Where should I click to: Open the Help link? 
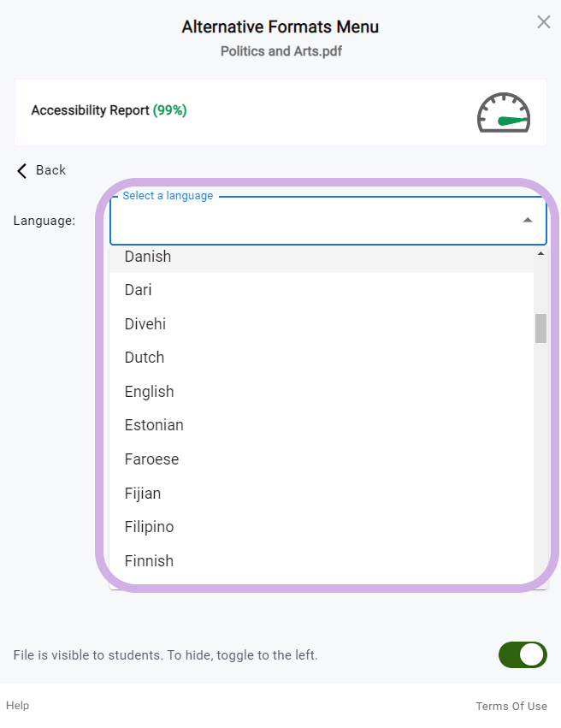point(18,705)
